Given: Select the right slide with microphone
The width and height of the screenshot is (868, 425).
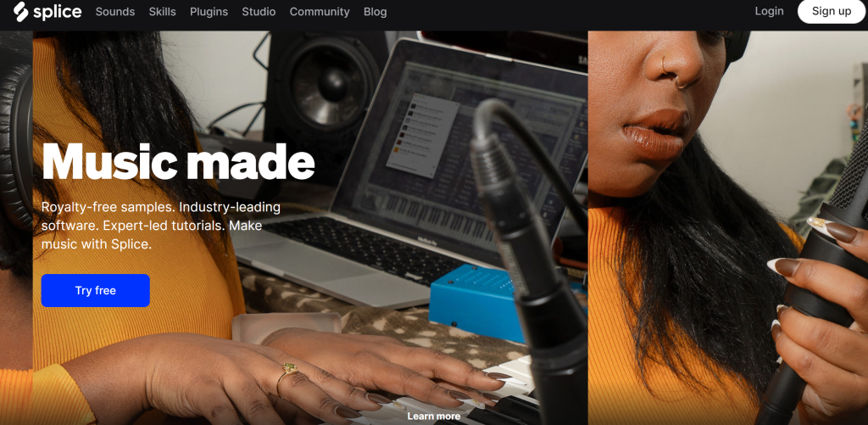Looking at the screenshot, I should click(x=728, y=227).
